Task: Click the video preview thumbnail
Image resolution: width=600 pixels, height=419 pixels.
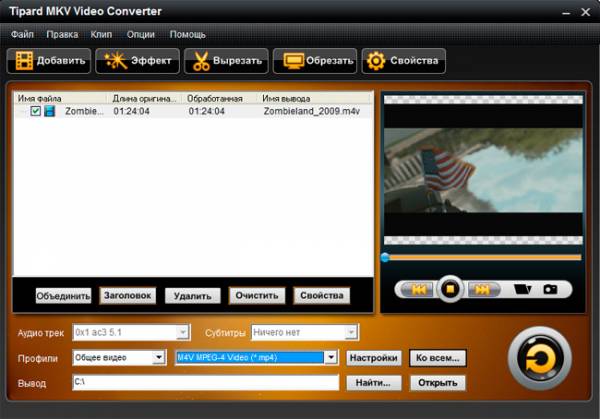Action: tap(483, 170)
